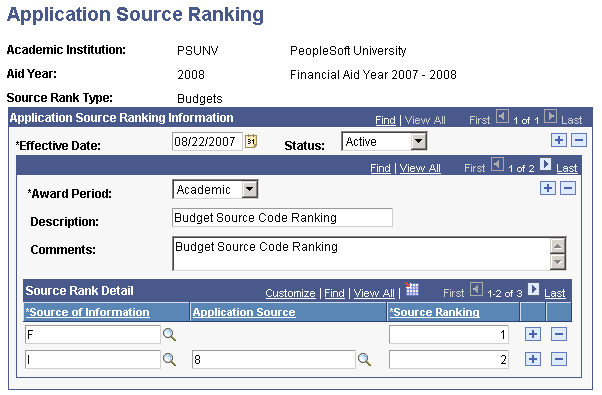Click the Effective Date field
This screenshot has width=602, height=395.
[207, 142]
